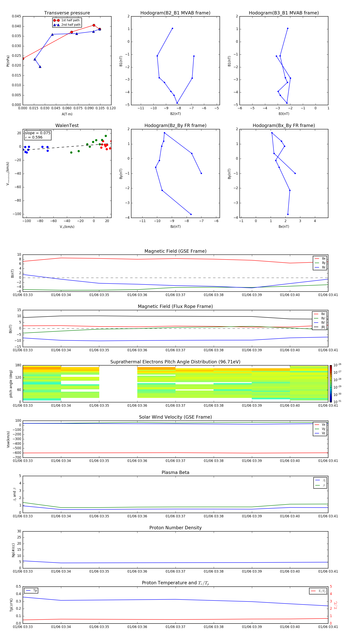Select the 'Hodogram(B3_B1 MVAB frame)' title
This screenshot has width=351, height=644.
pos(284,13)
